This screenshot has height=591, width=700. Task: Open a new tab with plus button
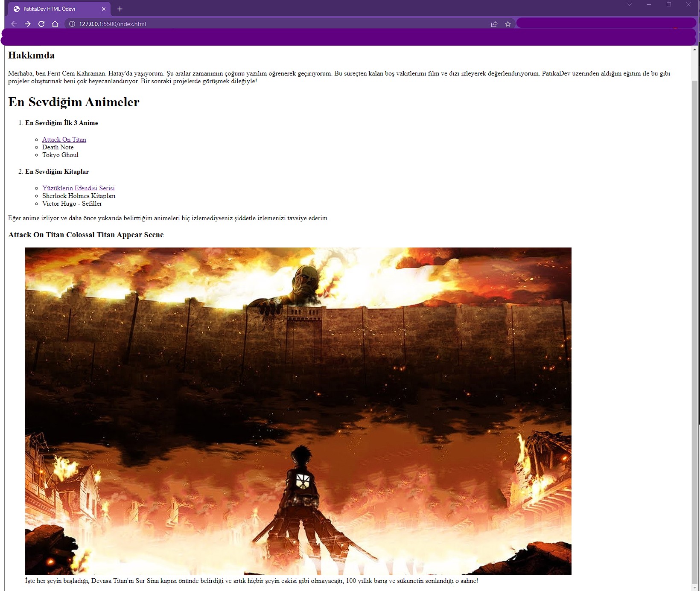120,9
